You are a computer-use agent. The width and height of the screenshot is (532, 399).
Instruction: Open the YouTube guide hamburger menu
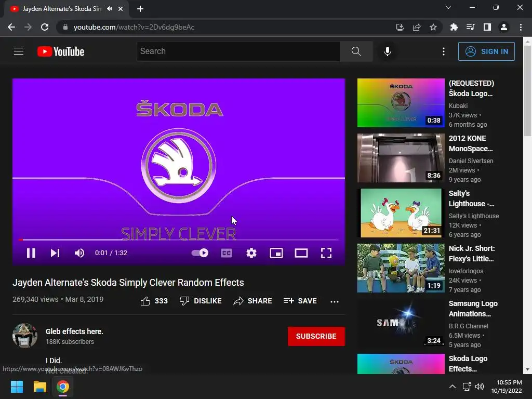pyautogui.click(x=19, y=51)
